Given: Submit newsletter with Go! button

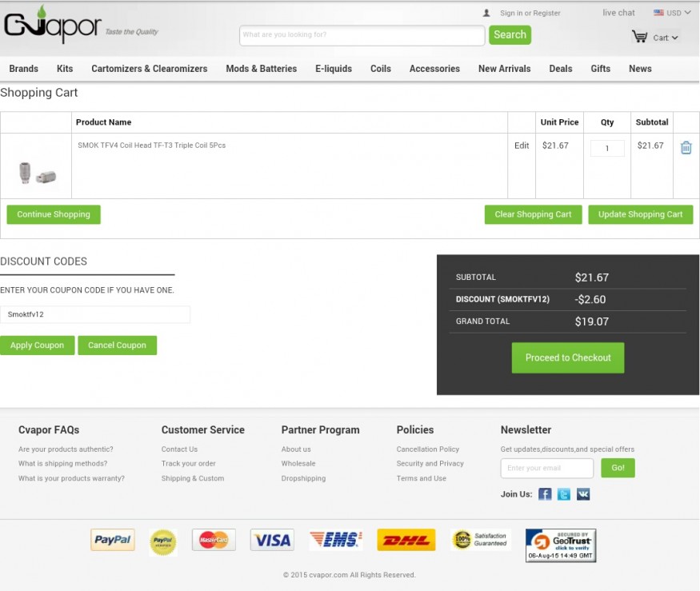Looking at the screenshot, I should [618, 468].
